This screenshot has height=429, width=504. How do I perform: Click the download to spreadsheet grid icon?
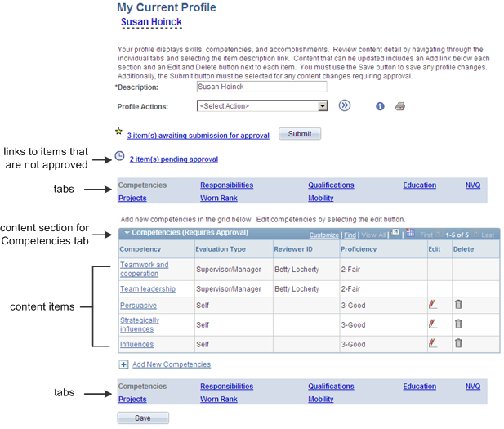point(410,233)
